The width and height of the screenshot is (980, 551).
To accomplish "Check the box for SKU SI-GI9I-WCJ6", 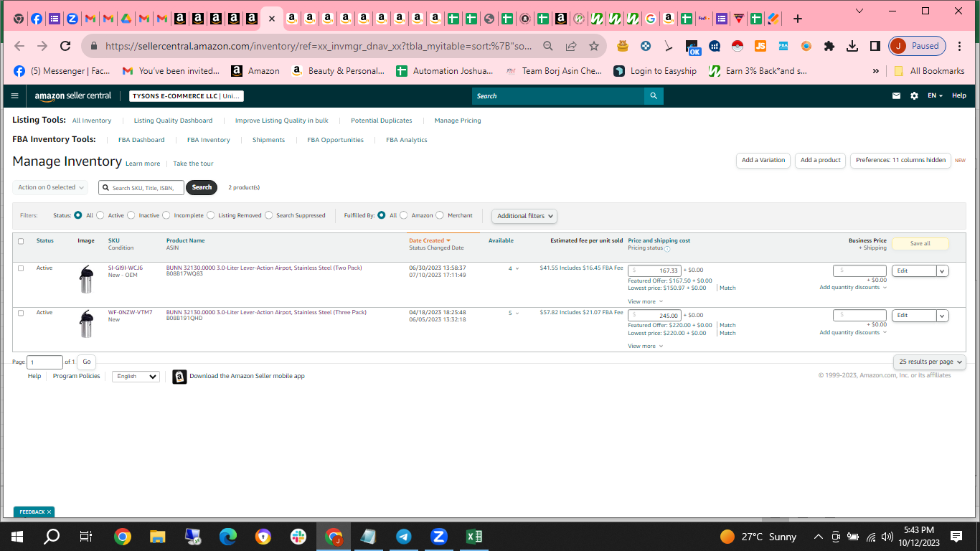I will click(21, 268).
